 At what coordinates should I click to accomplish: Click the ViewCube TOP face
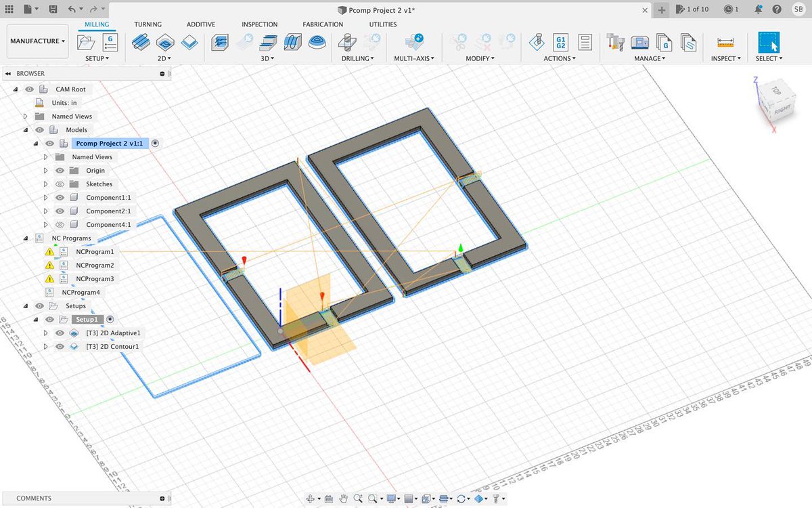click(777, 90)
